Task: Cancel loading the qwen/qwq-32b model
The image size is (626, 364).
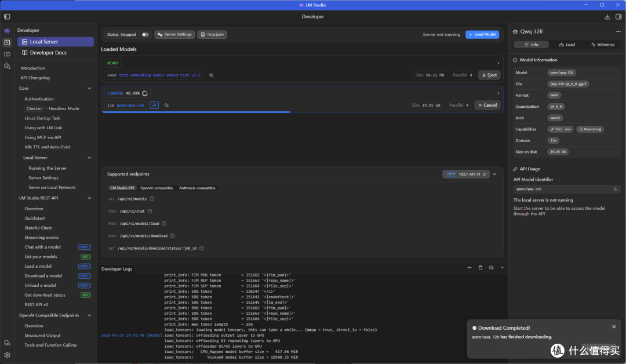Action: (487, 105)
